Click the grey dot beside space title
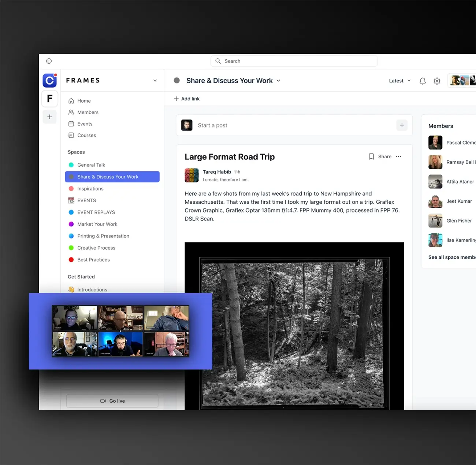This screenshot has height=465, width=476. pos(176,81)
